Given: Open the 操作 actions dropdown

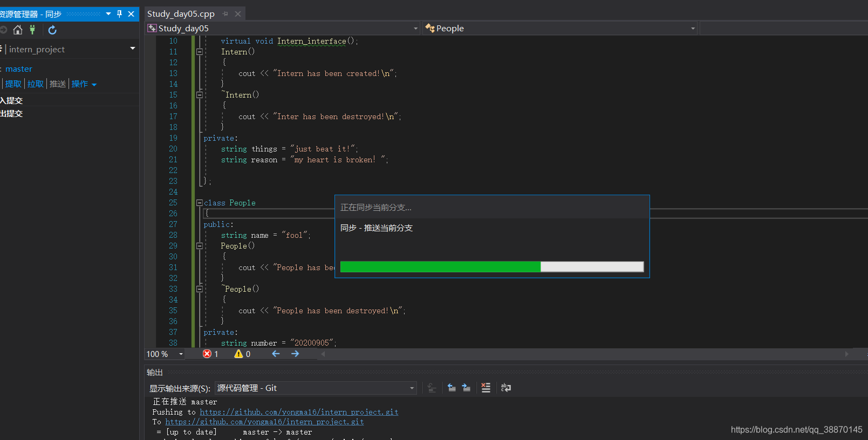Looking at the screenshot, I should (84, 84).
